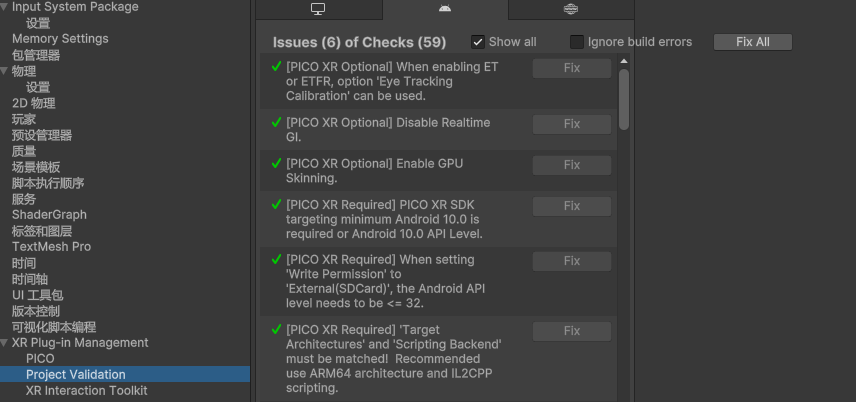Open 时间 settings
This screenshot has width=856, height=402.
pyautogui.click(x=24, y=263)
